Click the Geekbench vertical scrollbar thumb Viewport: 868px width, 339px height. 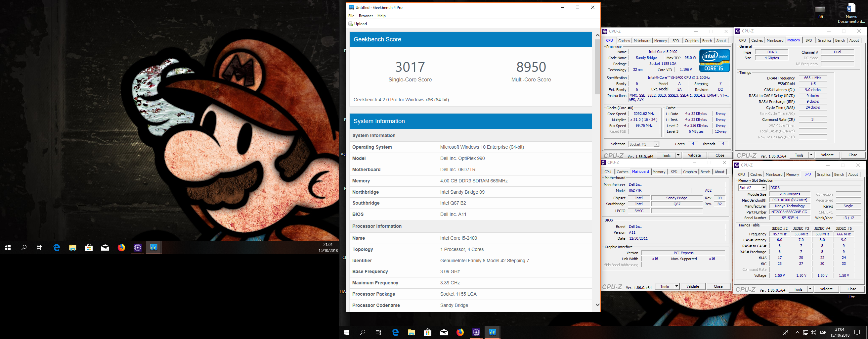(597, 68)
